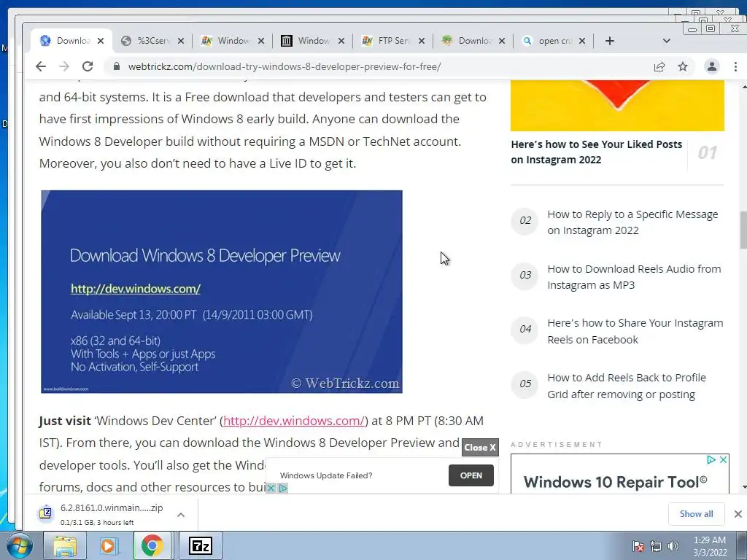Click the Close X button on the ad
The image size is (747, 560).
point(480,448)
